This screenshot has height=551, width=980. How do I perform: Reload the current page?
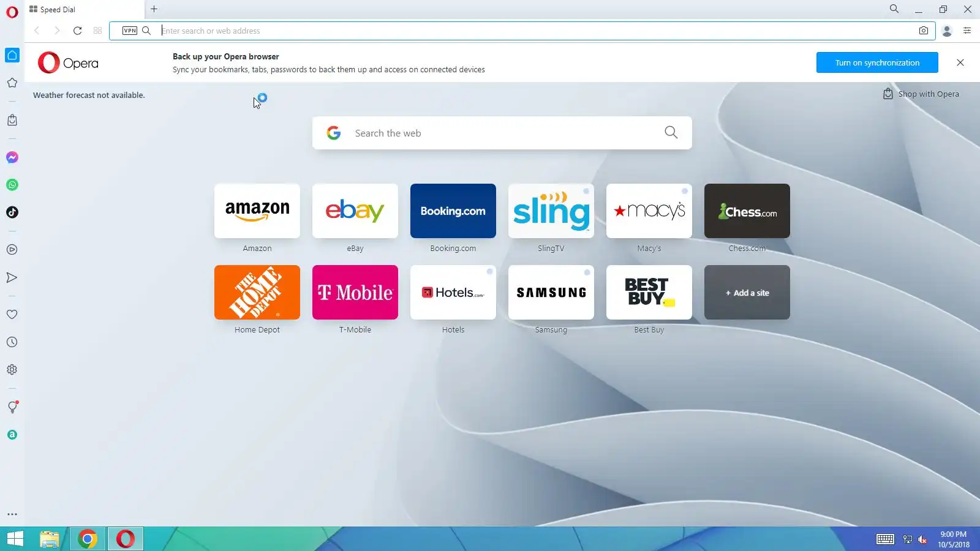[x=77, y=31]
